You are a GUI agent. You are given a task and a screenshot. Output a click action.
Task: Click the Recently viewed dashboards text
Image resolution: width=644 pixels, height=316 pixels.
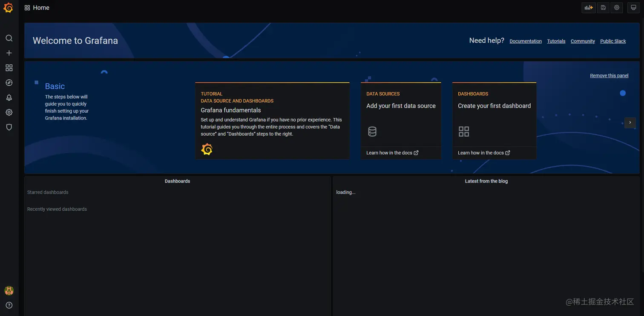(x=57, y=209)
